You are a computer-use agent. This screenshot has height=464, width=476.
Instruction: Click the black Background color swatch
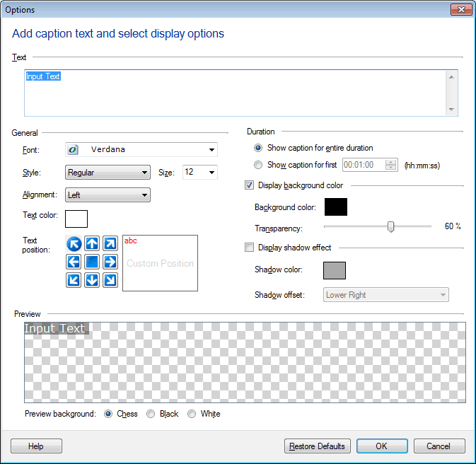335,207
